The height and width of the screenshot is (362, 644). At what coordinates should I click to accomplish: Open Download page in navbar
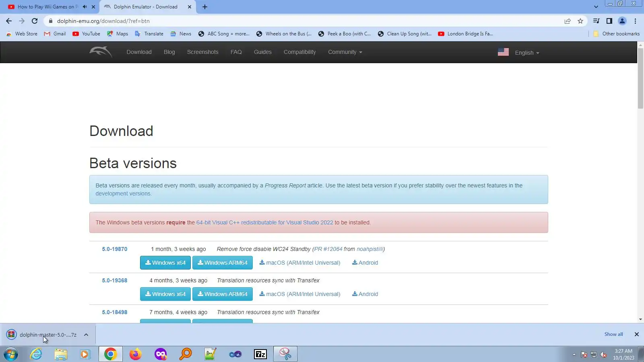click(139, 52)
